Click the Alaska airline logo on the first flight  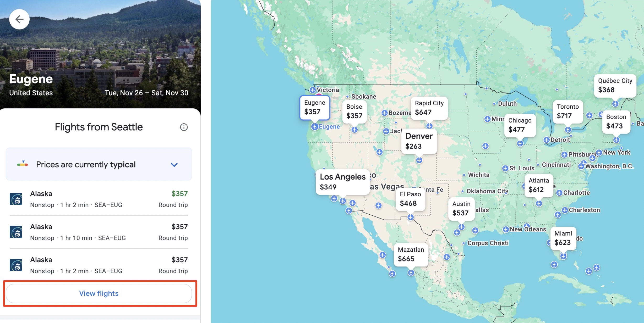[16, 199]
